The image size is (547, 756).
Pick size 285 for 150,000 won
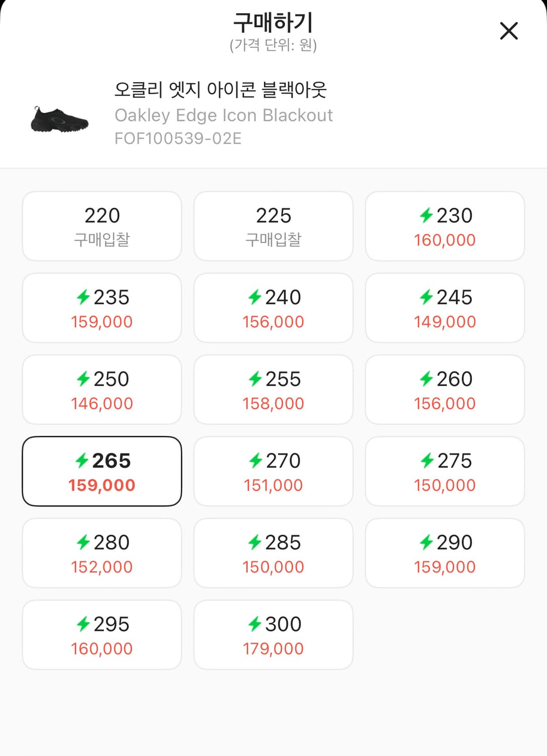(x=273, y=553)
